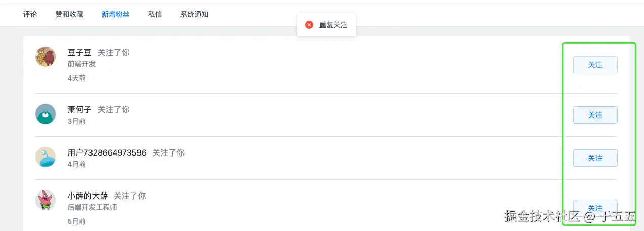Viewport: 644px width, 231px height.
Task: Click 豆子豆's 前端开发 job title text
Action: coord(81,64)
